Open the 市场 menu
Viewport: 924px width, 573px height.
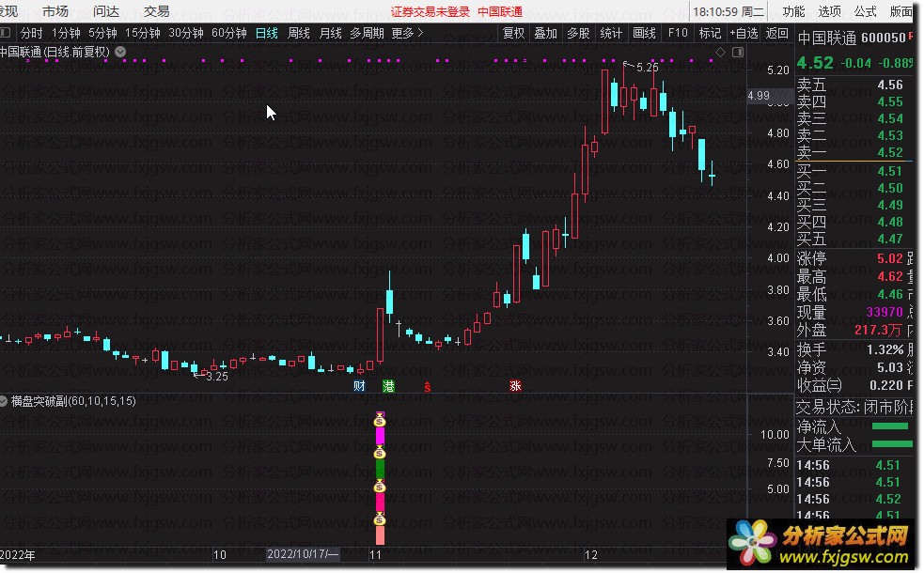pyautogui.click(x=55, y=11)
